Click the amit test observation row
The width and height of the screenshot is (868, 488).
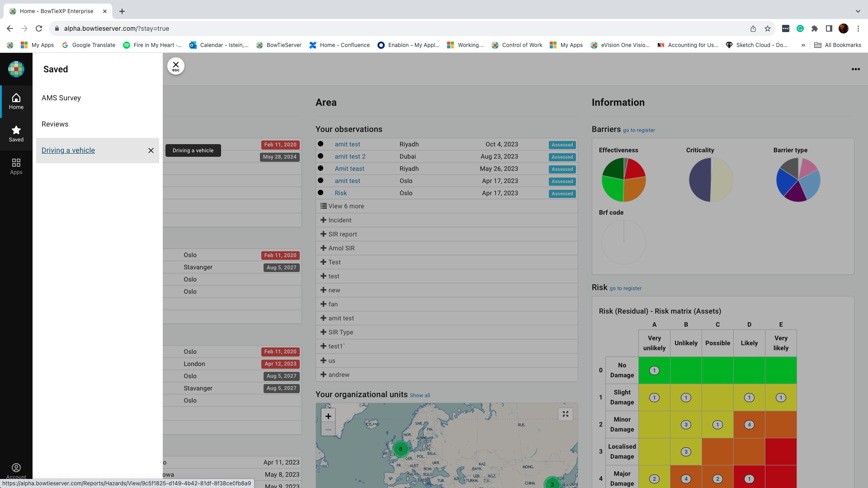point(446,144)
